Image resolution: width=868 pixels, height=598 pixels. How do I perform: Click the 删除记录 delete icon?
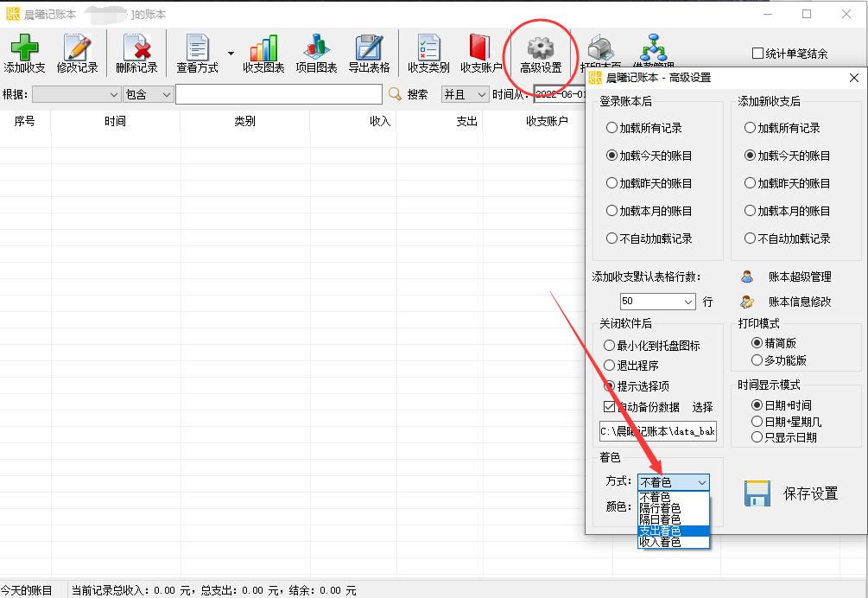click(x=136, y=48)
